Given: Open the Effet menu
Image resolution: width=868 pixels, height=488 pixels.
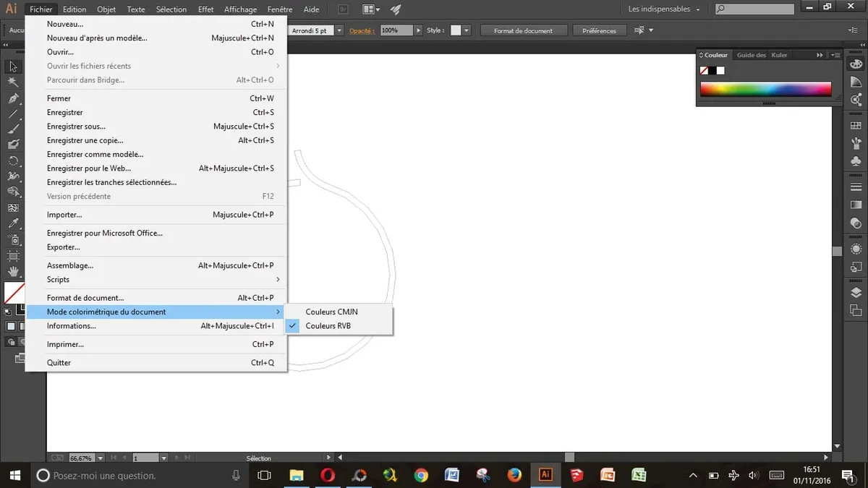Looking at the screenshot, I should coord(205,9).
